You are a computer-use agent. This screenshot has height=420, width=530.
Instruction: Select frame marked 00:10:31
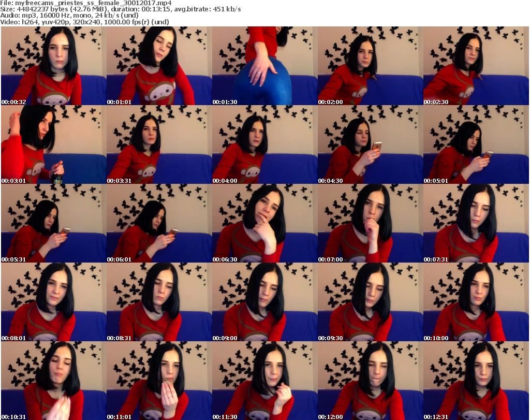click(x=54, y=381)
